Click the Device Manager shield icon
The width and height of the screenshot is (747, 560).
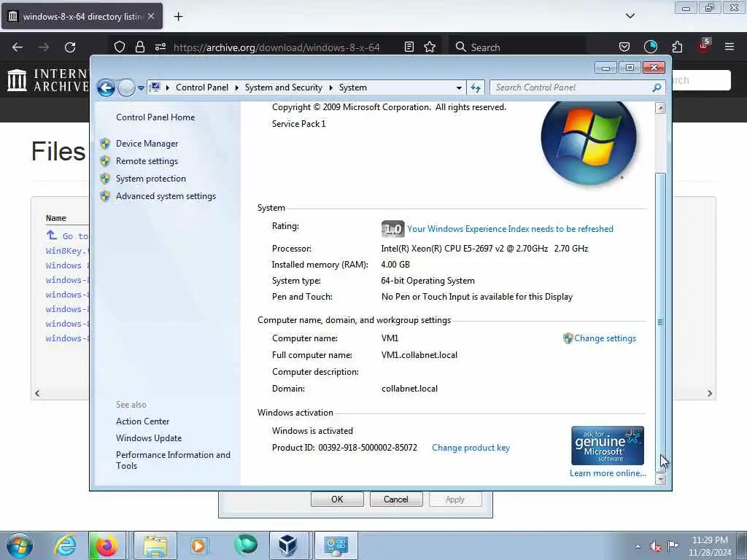105,144
